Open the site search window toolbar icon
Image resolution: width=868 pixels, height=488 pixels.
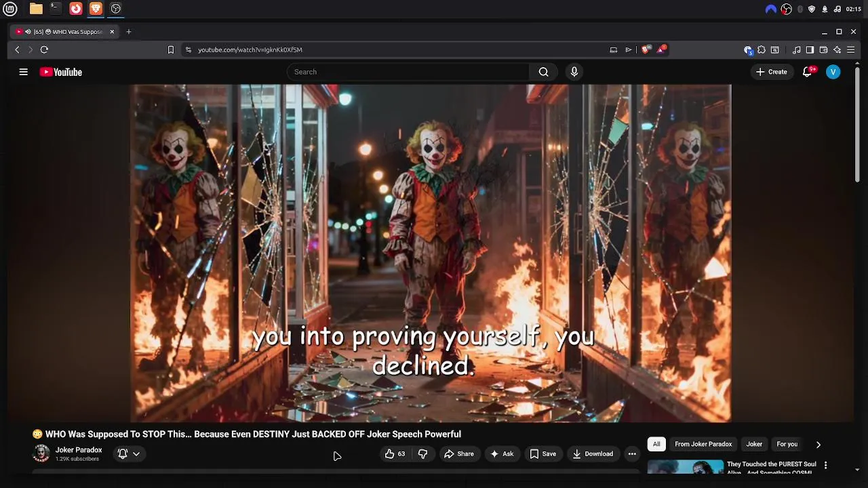point(775,49)
